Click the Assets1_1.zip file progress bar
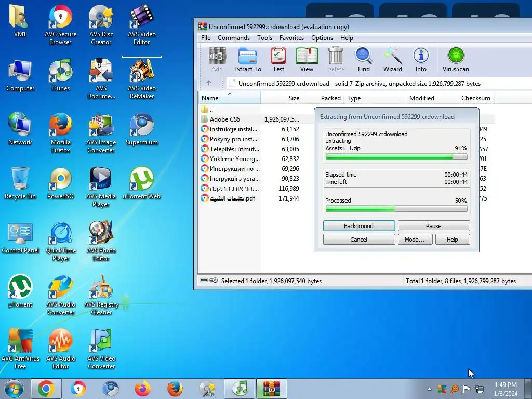This screenshot has width=532, height=399. (x=396, y=157)
